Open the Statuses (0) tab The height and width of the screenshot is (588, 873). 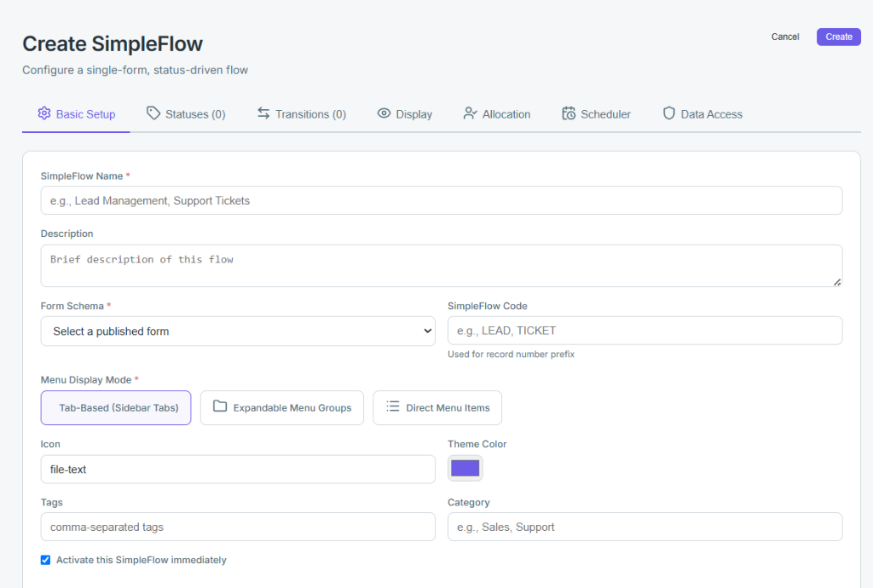(186, 114)
